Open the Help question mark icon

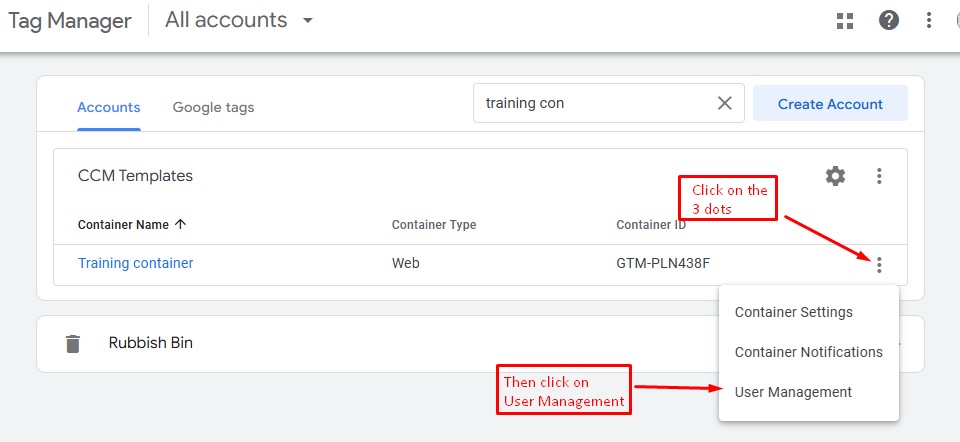(888, 21)
